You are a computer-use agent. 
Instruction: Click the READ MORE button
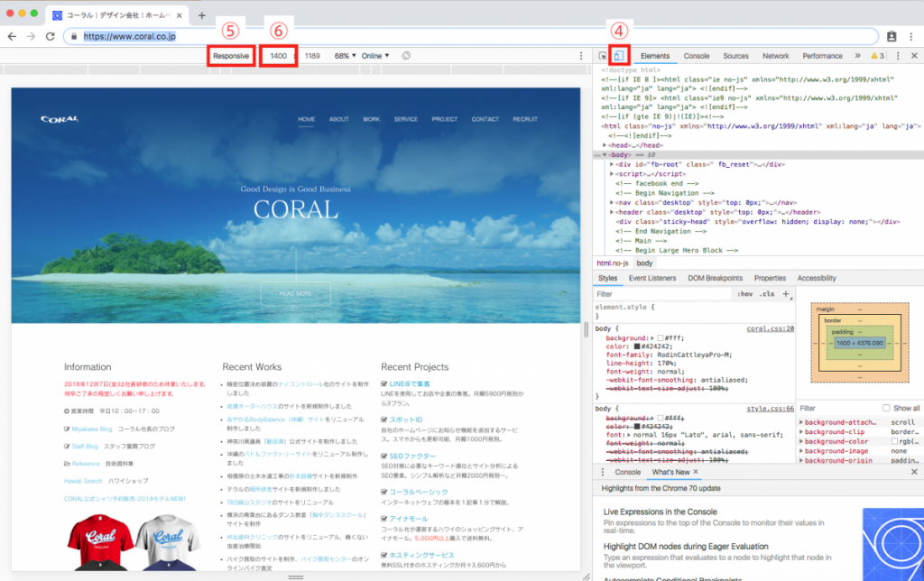(296, 293)
